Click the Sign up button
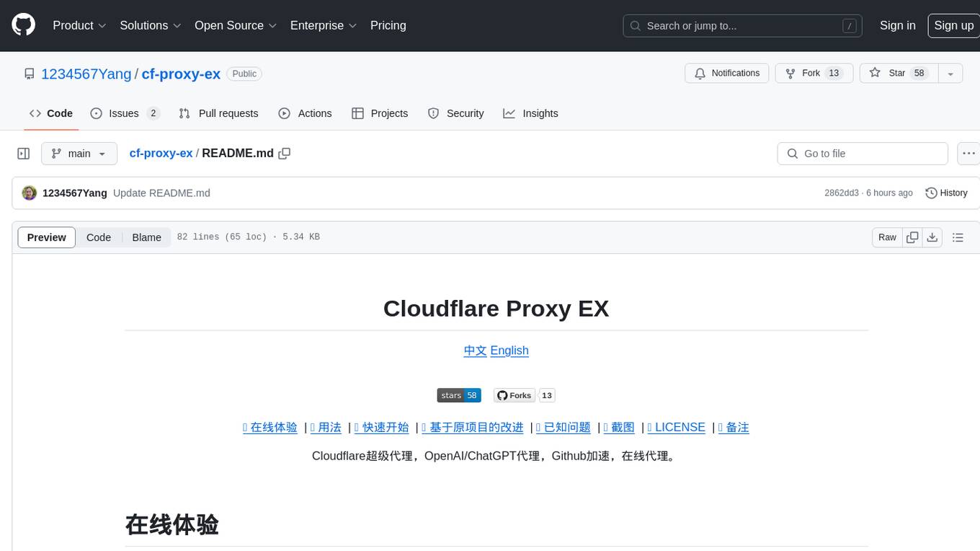This screenshot has width=980, height=551. 953,25
